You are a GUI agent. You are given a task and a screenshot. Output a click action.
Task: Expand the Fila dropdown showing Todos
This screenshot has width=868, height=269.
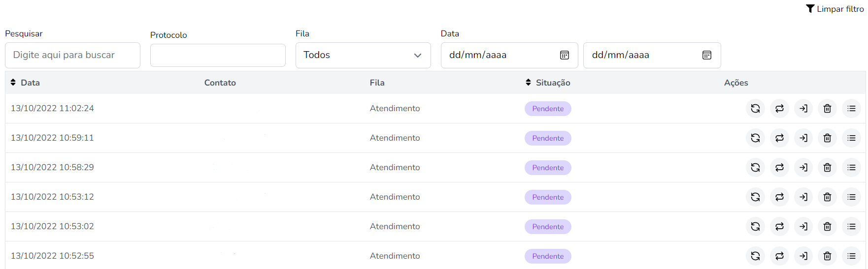click(x=363, y=55)
